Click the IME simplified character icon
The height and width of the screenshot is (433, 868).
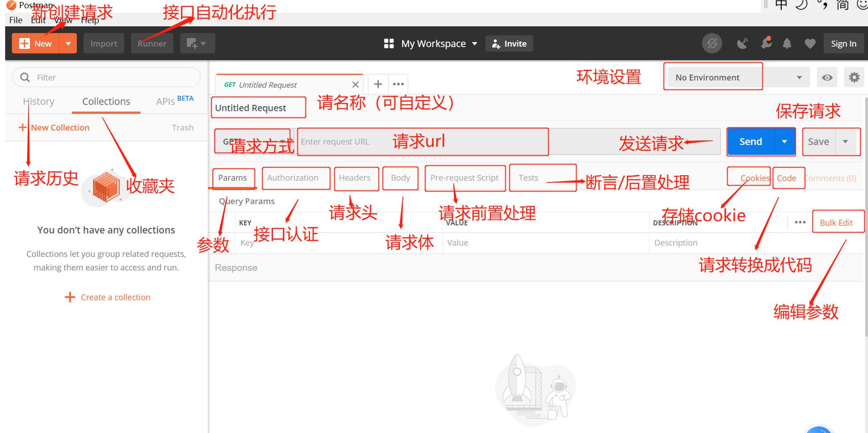tap(842, 5)
